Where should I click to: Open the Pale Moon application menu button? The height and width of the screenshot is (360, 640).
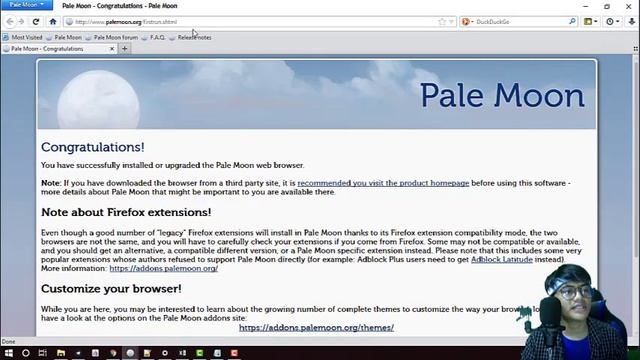(27, 5)
